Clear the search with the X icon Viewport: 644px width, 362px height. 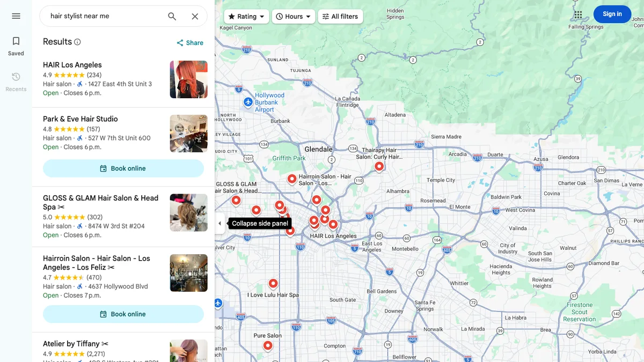point(195,16)
